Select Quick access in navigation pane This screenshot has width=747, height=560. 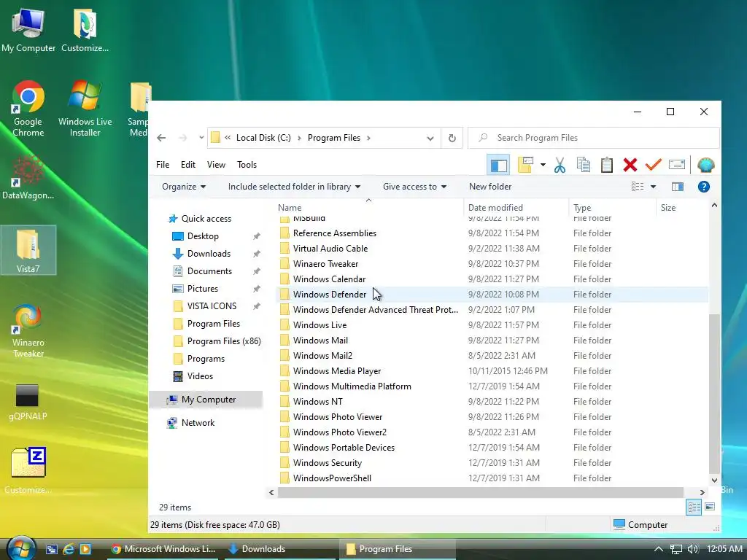pos(206,219)
